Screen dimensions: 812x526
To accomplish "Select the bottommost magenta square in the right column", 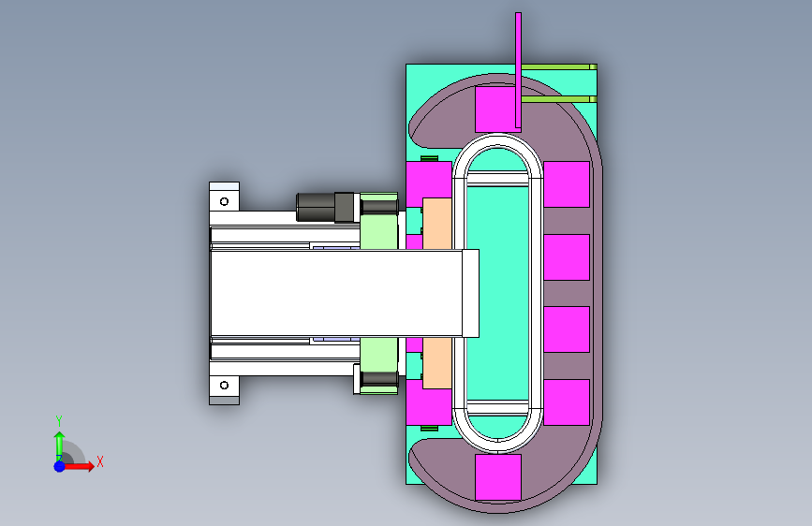I will click(567, 402).
